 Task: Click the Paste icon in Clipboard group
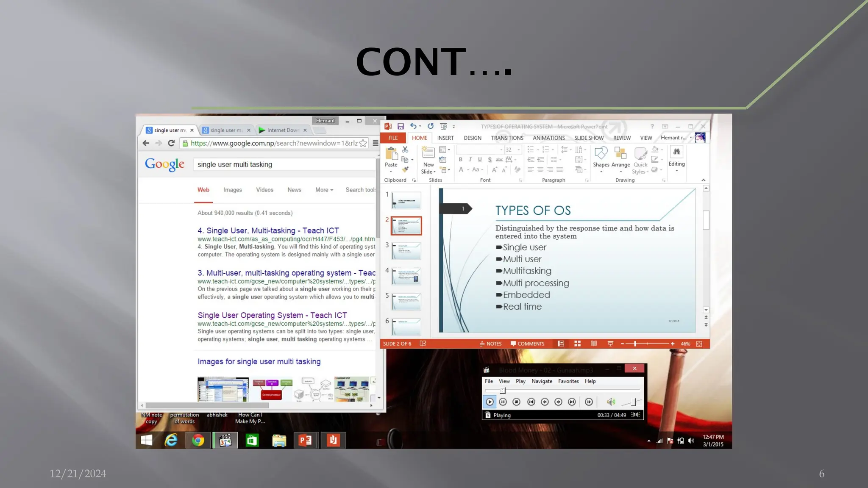391,154
